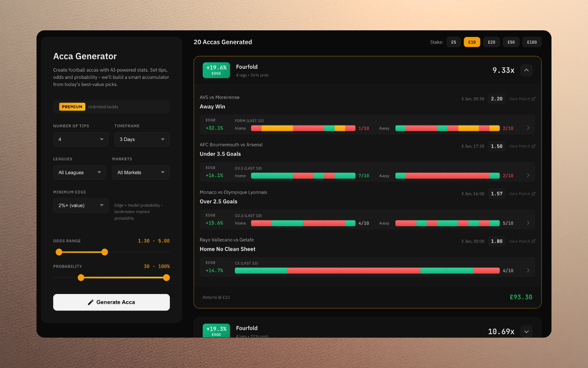Enable the £100 stake option
Image resolution: width=588 pixels, height=368 pixels.
pyautogui.click(x=531, y=41)
